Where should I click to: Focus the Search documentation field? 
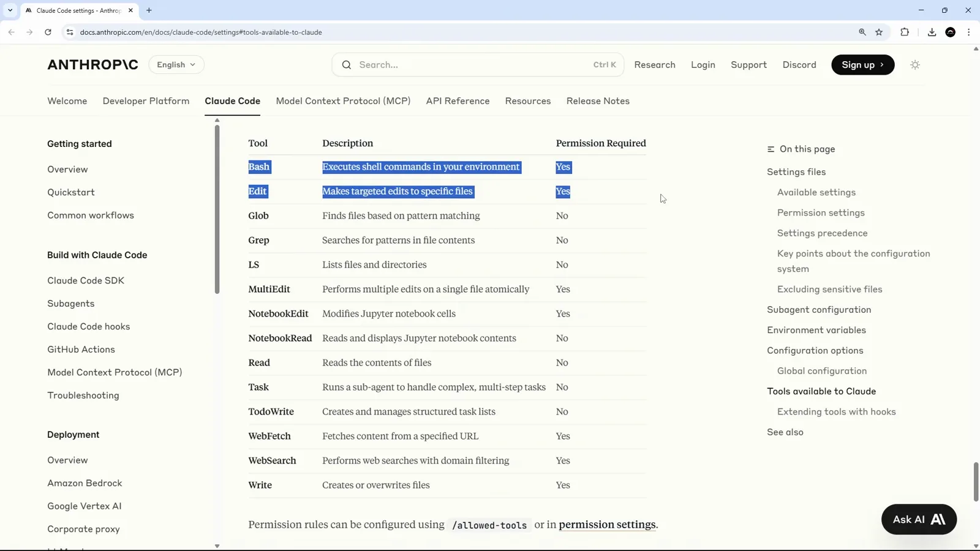pos(478,64)
